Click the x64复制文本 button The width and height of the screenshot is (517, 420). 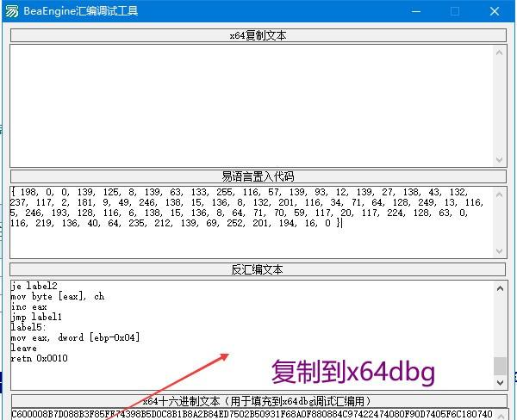pos(258,35)
